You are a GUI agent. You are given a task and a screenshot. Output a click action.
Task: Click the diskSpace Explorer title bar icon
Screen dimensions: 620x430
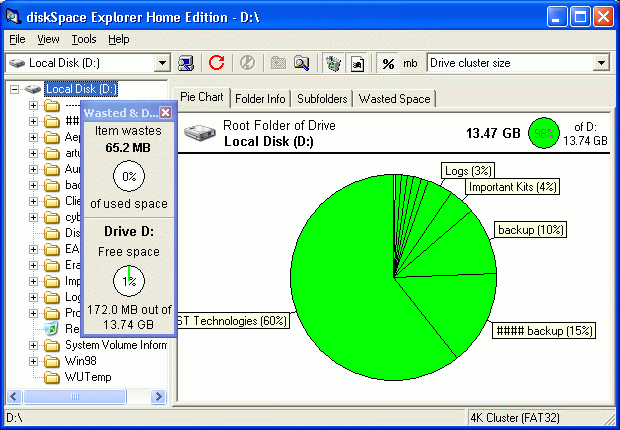(14, 17)
